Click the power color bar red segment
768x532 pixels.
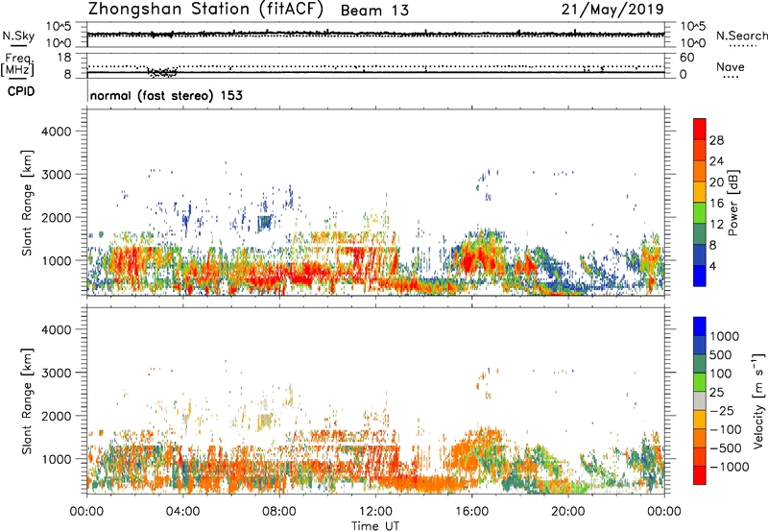pyautogui.click(x=700, y=129)
